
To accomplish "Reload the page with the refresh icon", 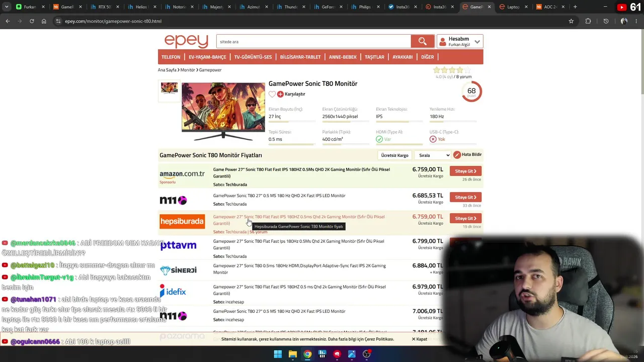I will [x=32, y=21].
